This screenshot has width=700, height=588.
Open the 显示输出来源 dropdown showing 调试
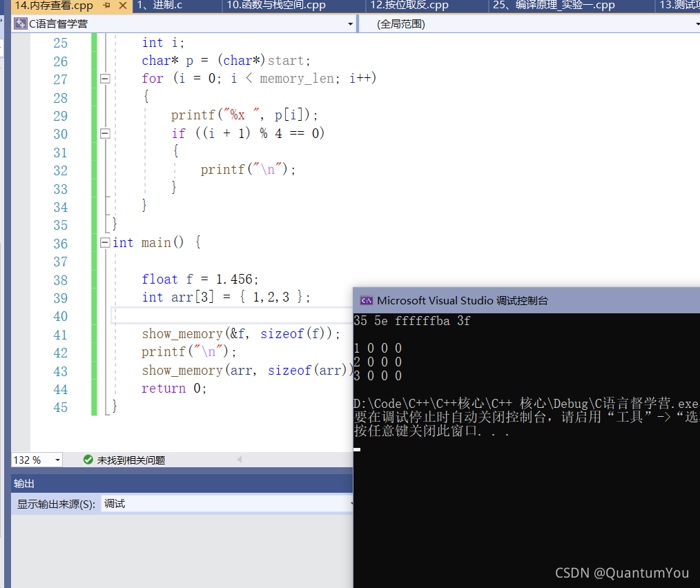click(x=227, y=504)
